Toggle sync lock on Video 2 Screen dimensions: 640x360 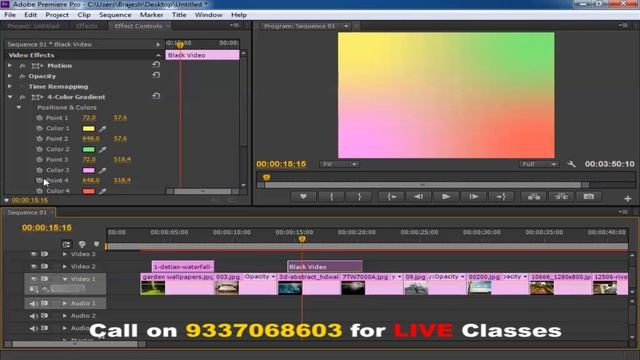44,267
